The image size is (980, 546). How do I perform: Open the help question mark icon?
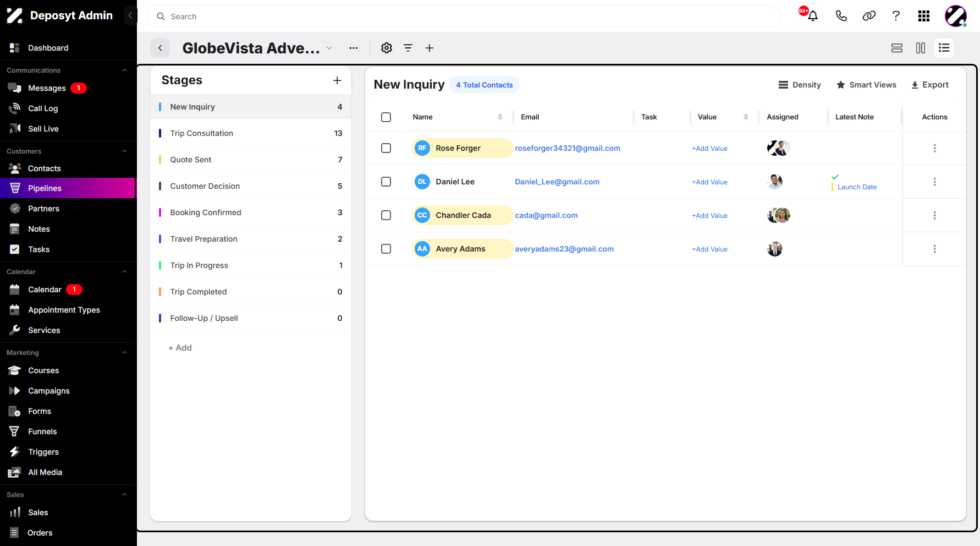coord(896,16)
